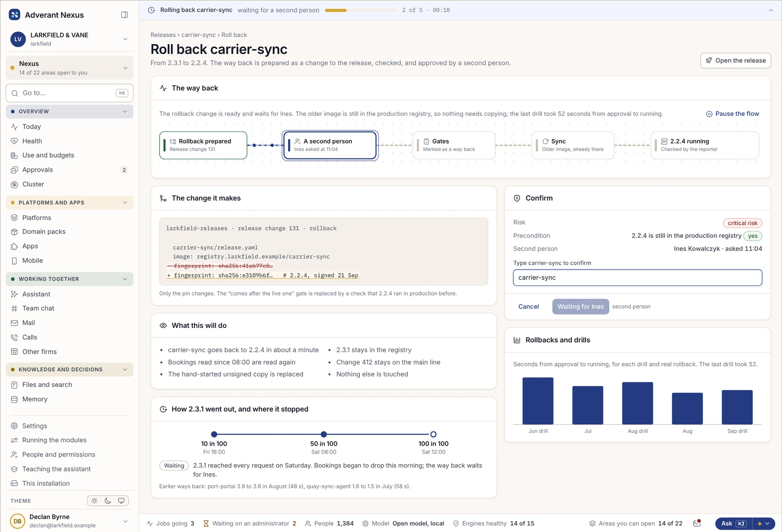The width and height of the screenshot is (782, 532).
Task: Open the mail notification icon in status bar
Action: [x=697, y=523]
